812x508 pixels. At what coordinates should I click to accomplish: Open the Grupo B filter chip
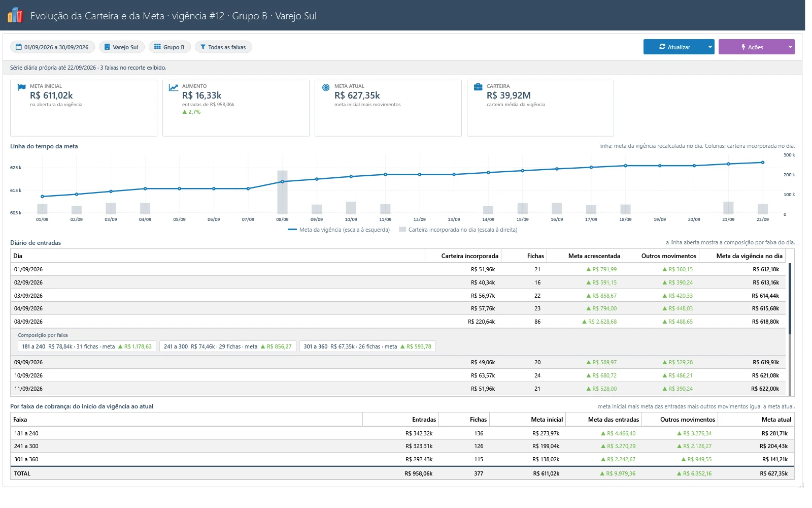[x=170, y=47]
